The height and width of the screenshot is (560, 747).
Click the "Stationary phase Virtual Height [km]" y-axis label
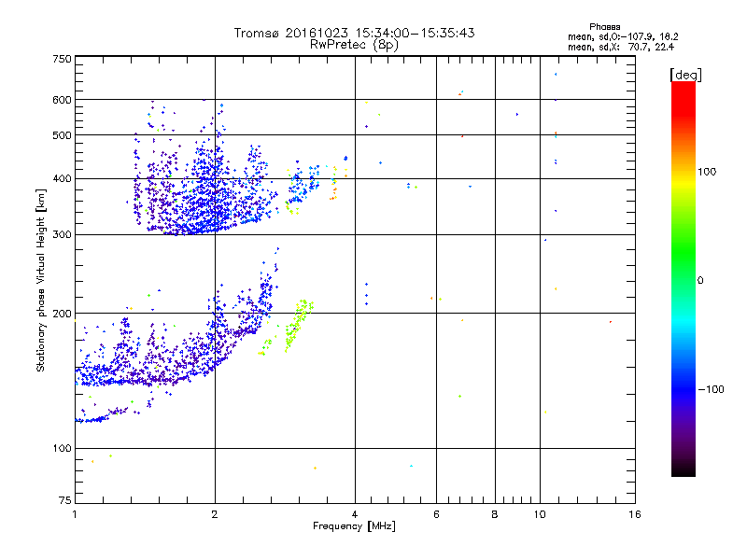[x=40, y=280]
